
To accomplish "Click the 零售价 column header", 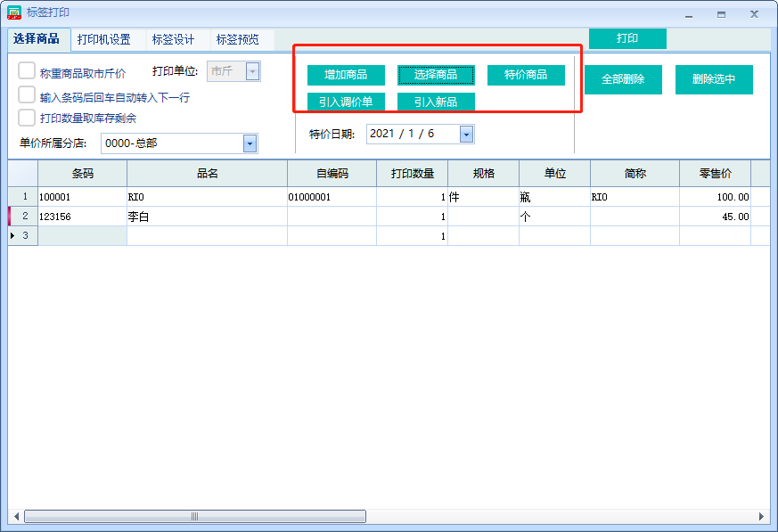I will (715, 174).
